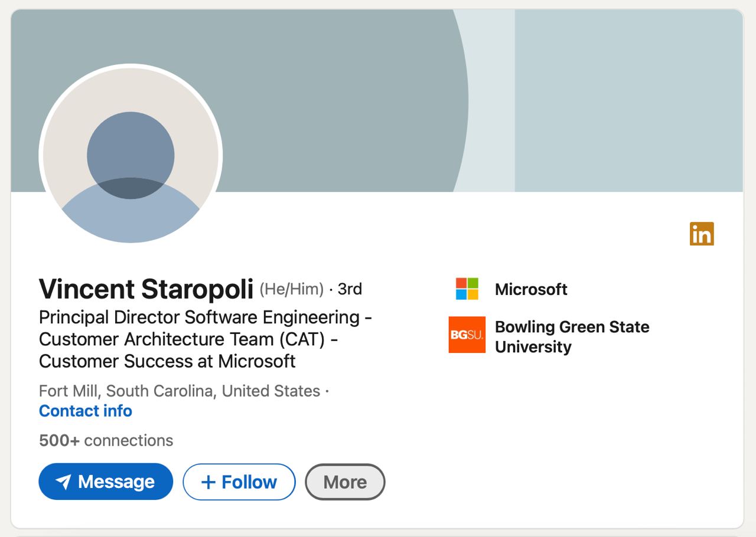Open the Contact info link
The width and height of the screenshot is (756, 537).
(x=86, y=411)
